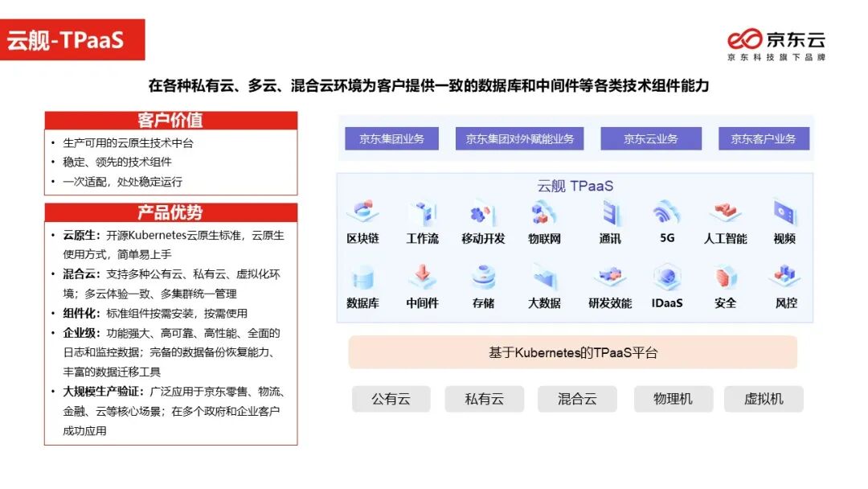Screen dimensions: 868x489
Task: Click the 物联网 IoT icon
Action: [543, 213]
